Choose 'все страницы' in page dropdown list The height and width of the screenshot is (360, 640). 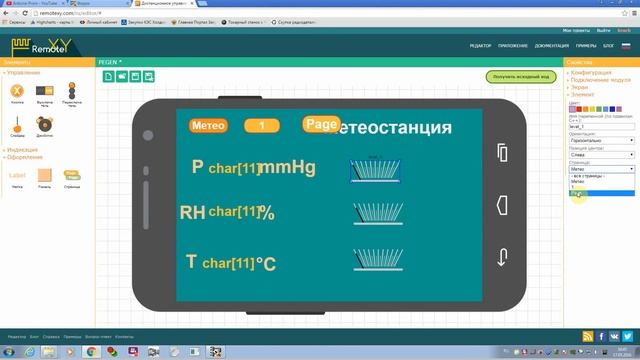click(x=602, y=176)
